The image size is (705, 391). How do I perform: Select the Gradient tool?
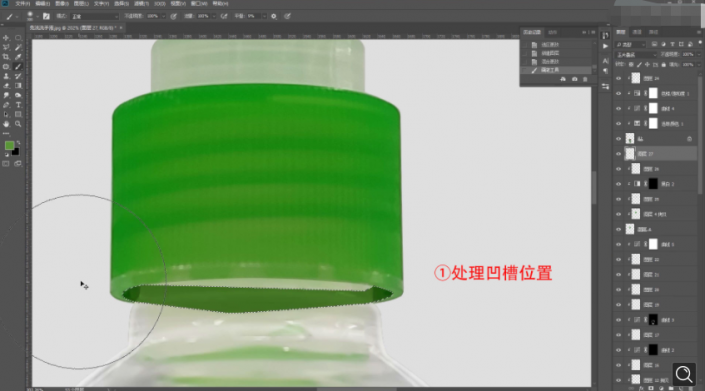coord(18,86)
